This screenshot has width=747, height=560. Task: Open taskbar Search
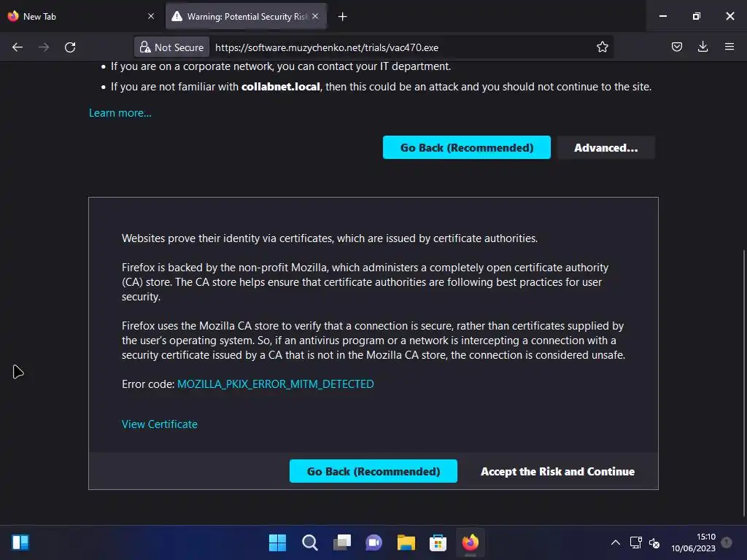coord(309,542)
